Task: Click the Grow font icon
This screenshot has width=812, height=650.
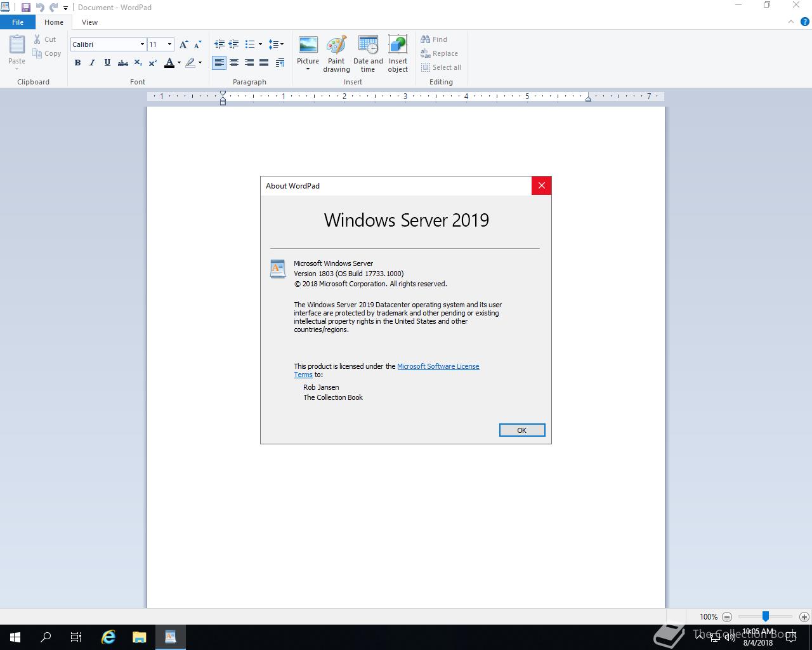Action: (183, 44)
